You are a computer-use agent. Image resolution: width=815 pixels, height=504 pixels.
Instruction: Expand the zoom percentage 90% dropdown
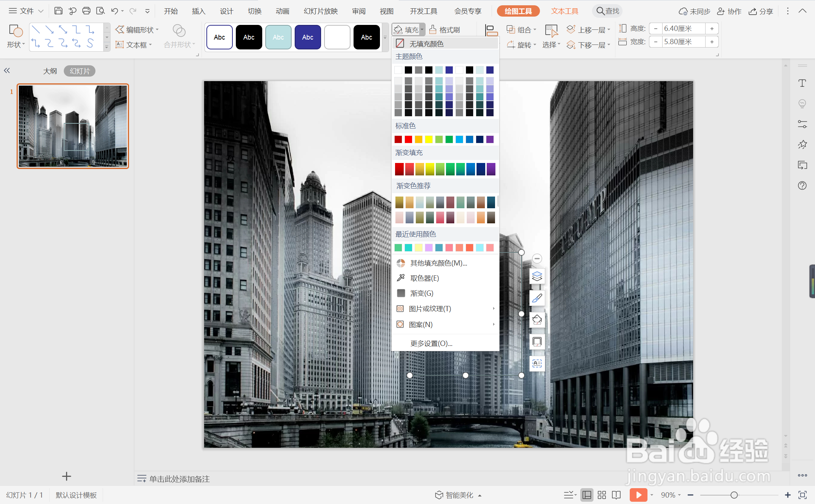pos(670,495)
